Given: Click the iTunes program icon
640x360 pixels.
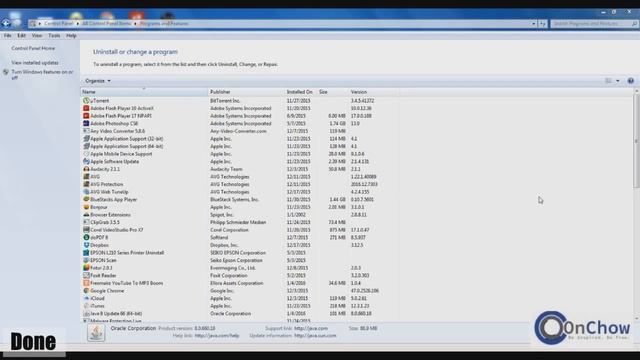Looking at the screenshot, I should tap(86, 306).
